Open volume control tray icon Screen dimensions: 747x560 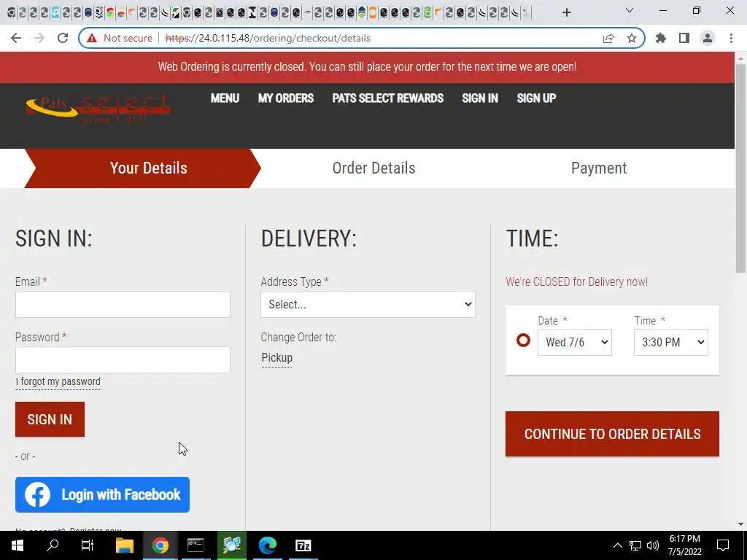click(653, 545)
